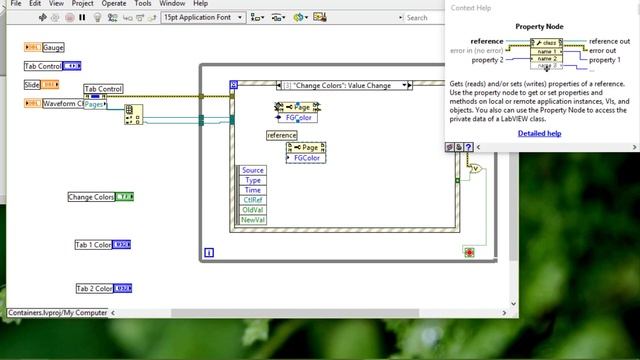The image size is (640, 360).
Task: Click the CtlRef event data node
Action: click(x=252, y=200)
